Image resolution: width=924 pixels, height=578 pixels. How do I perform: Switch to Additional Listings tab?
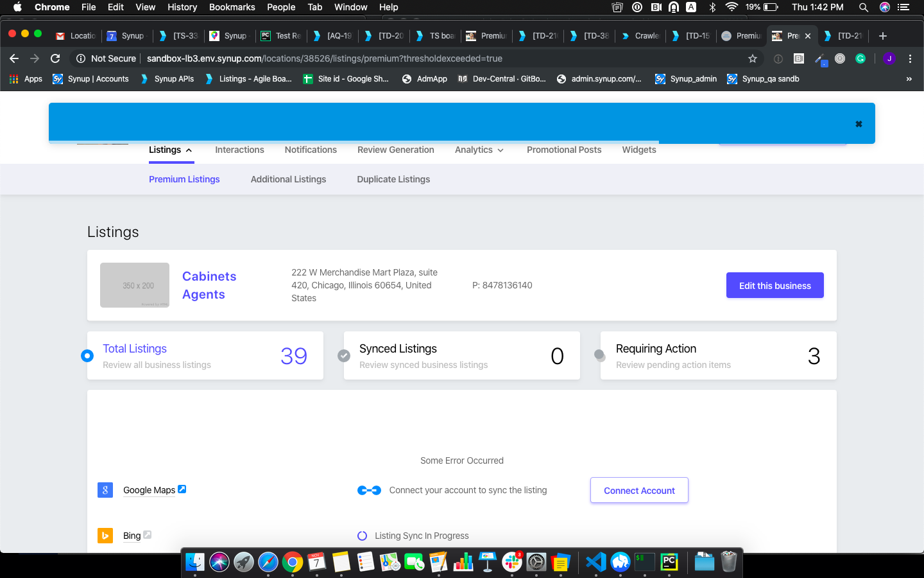288,179
